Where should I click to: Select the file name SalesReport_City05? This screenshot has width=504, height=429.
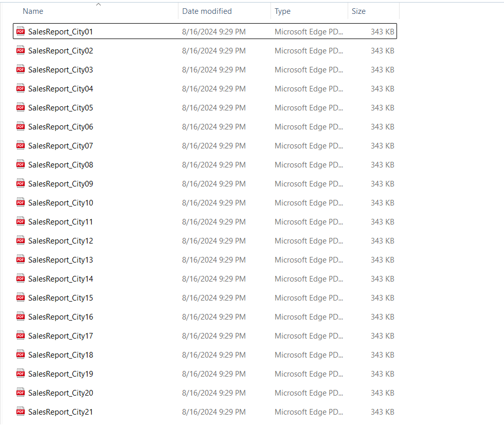[x=61, y=107]
